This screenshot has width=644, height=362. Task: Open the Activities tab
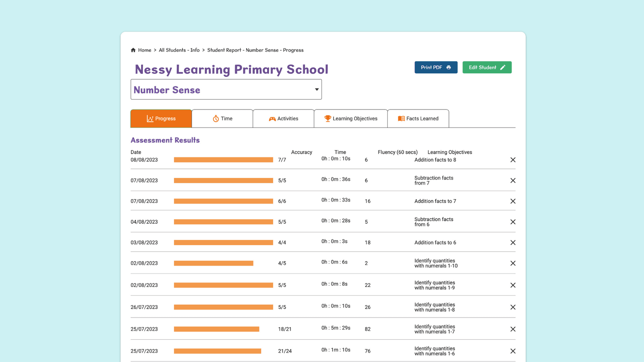point(284,119)
